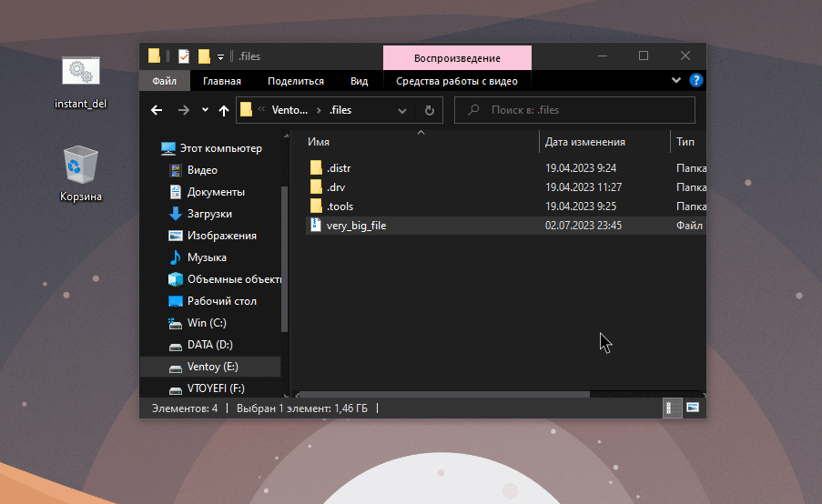Viewport: 822px width, 504px height.
Task: Click the .distr folder icon
Action: point(316,167)
